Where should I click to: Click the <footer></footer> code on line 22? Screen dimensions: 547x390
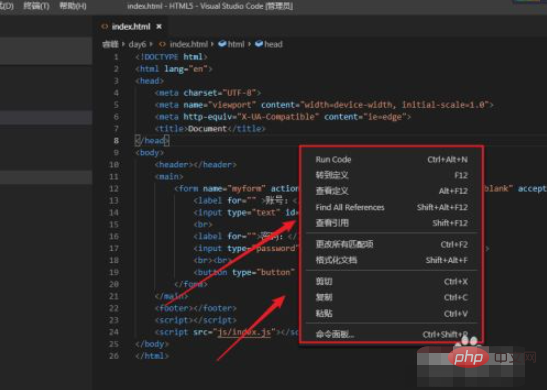click(x=196, y=308)
